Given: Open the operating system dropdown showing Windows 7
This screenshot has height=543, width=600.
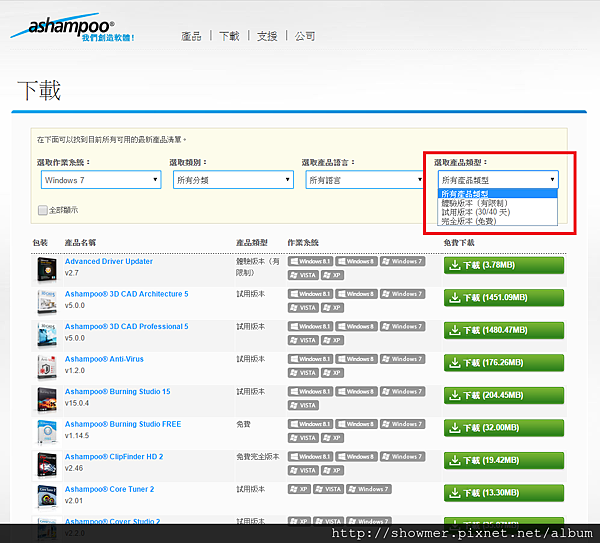Looking at the screenshot, I should click(101, 180).
